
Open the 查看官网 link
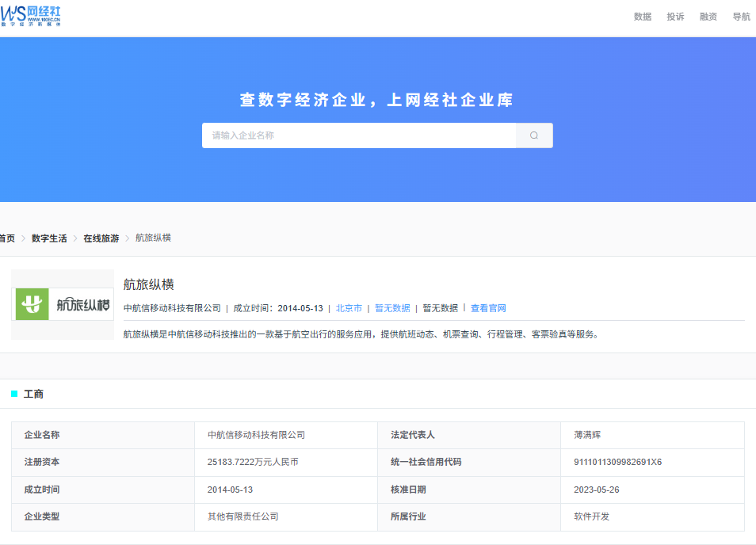click(x=488, y=308)
